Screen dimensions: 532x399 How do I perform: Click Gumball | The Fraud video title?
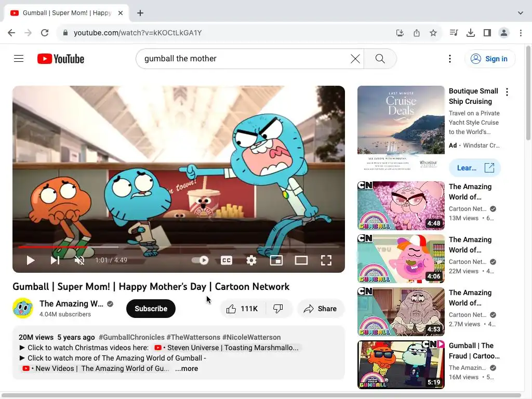tap(474, 351)
